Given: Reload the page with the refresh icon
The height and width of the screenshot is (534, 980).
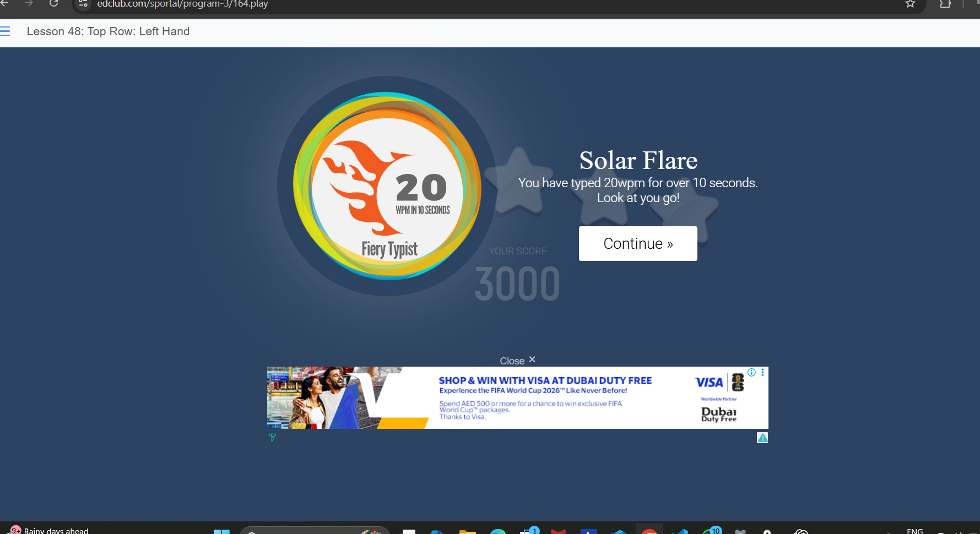Looking at the screenshot, I should tap(53, 4).
